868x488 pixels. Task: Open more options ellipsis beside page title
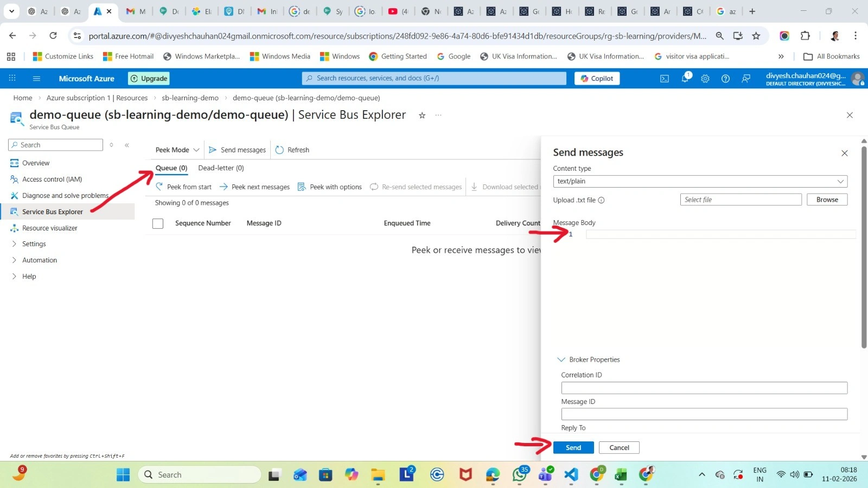tap(438, 115)
